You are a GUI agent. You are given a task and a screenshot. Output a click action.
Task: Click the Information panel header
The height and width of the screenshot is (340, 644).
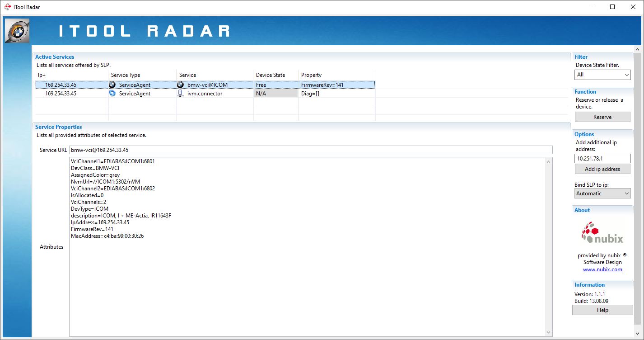[603, 284]
